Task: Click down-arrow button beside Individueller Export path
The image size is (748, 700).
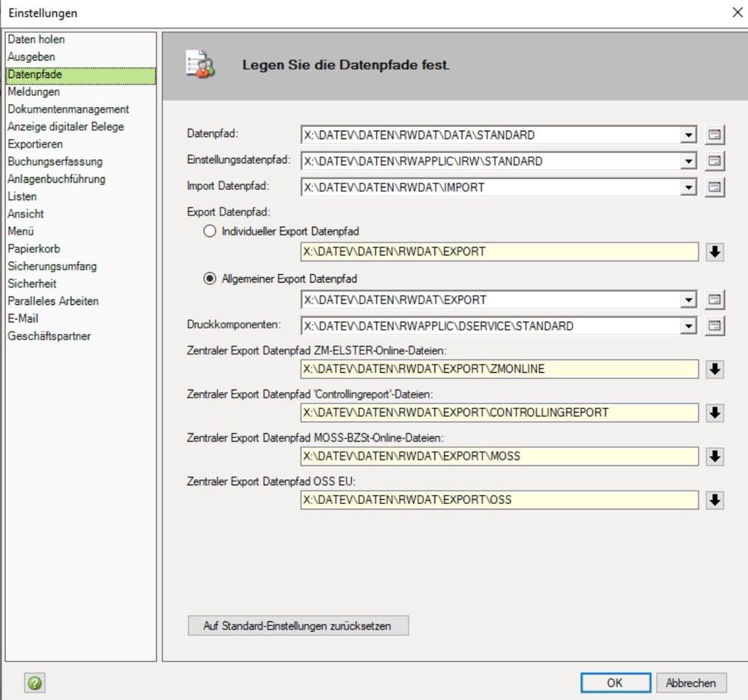Action: [714, 252]
